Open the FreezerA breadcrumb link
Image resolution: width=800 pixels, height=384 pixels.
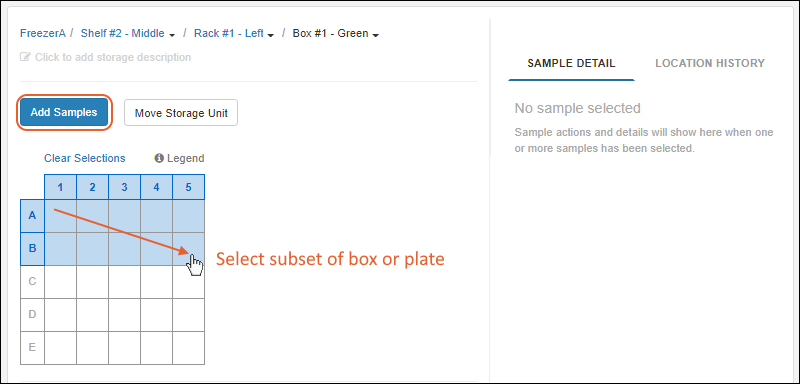pos(43,34)
